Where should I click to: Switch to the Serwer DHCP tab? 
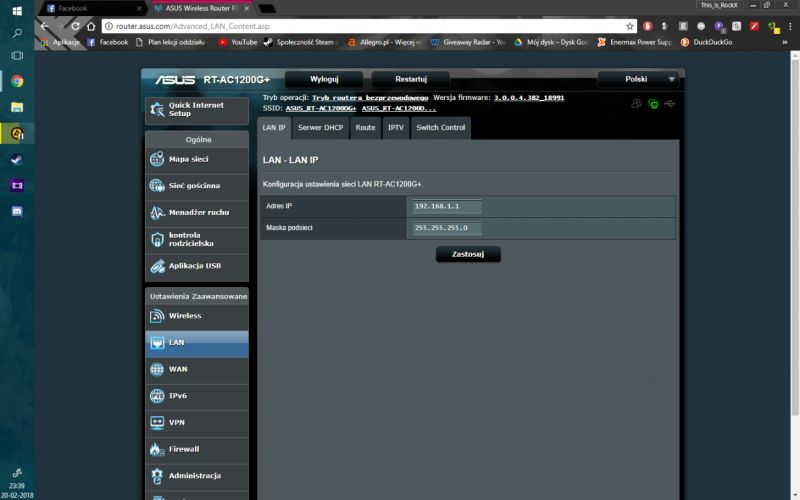[x=320, y=128]
